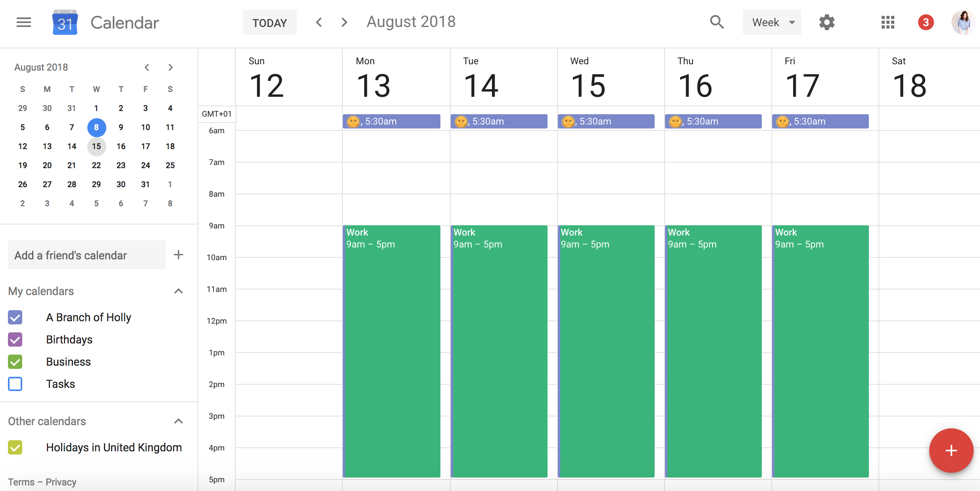Image resolution: width=980 pixels, height=491 pixels.
Task: Open the Terms link
Action: click(x=21, y=482)
